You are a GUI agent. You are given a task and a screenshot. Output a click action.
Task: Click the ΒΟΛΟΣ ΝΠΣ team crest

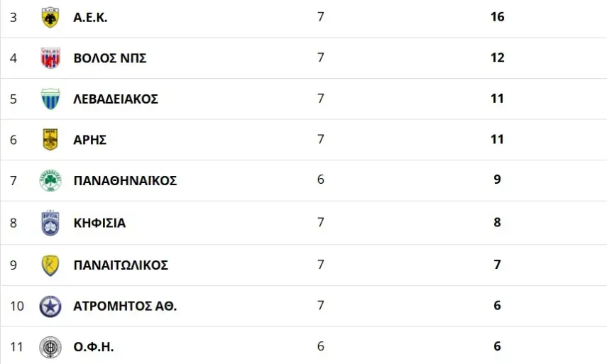(x=50, y=57)
